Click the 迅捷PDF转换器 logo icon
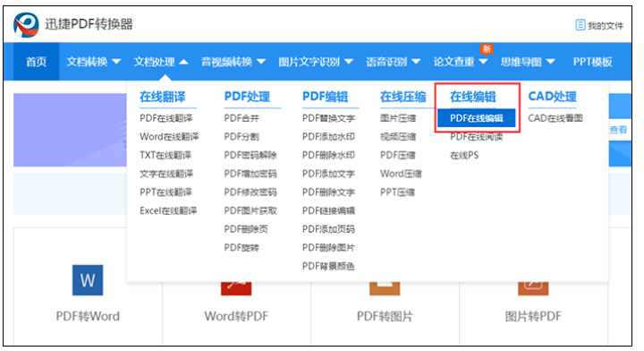This screenshot has height=351, width=644. click(x=26, y=25)
